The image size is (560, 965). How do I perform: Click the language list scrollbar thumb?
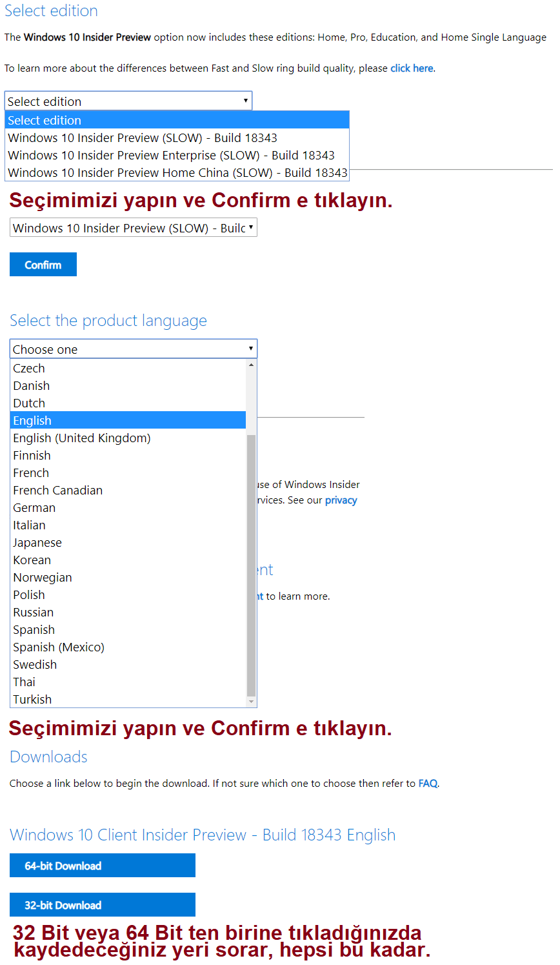[252, 565]
